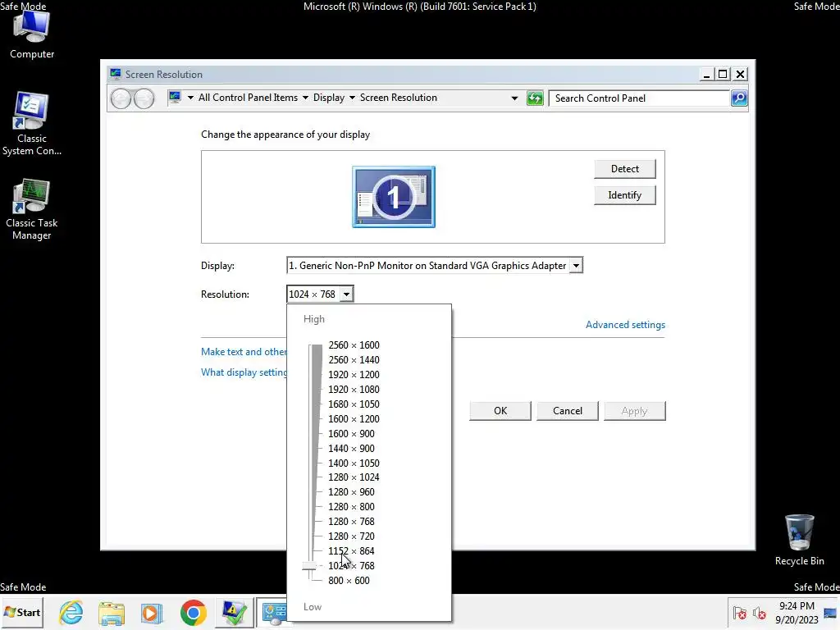
Task: Choose 800 × 600 resolution
Action: click(x=349, y=581)
